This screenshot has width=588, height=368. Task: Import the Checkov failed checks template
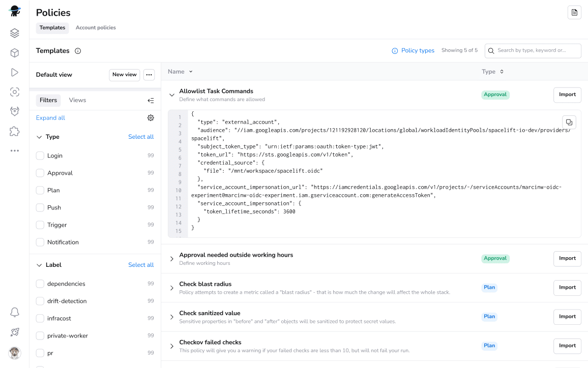point(567,346)
